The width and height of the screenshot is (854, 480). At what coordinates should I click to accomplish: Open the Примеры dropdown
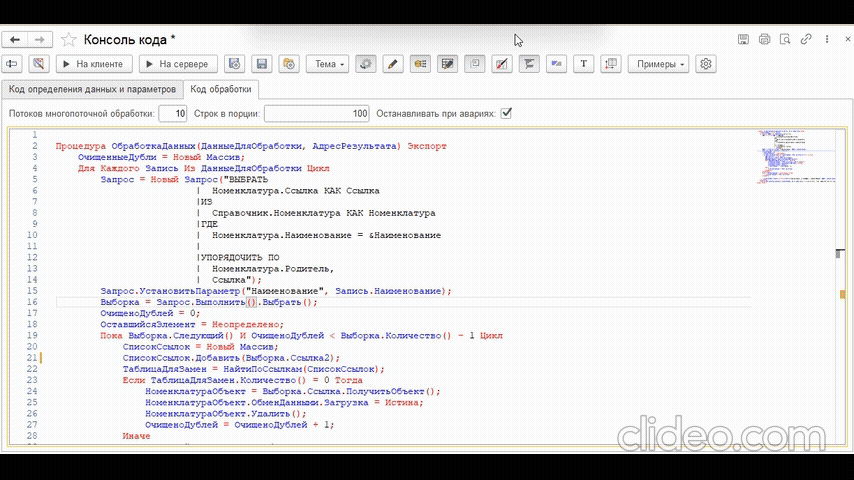coord(658,64)
